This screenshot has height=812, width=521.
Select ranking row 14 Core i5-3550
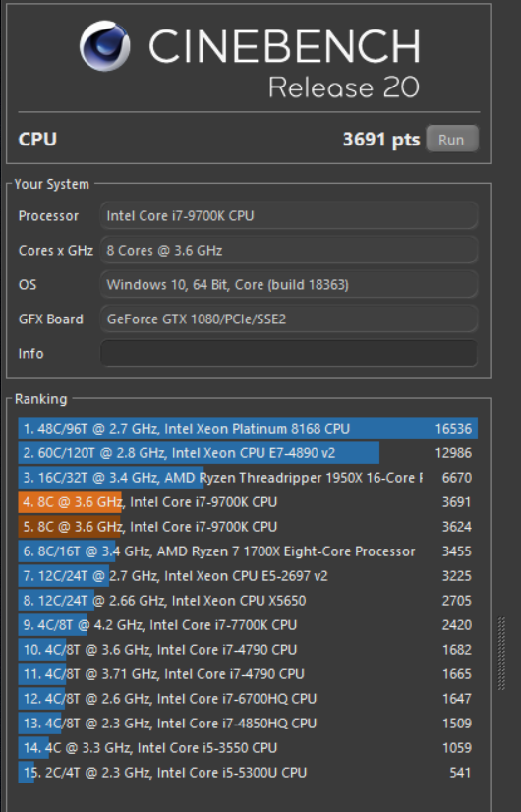(x=248, y=748)
